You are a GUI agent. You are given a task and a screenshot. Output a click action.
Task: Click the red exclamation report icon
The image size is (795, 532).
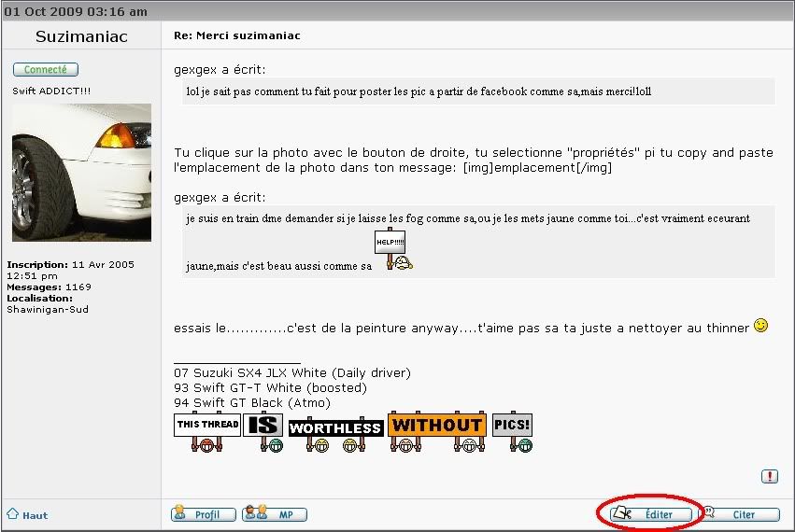[769, 476]
